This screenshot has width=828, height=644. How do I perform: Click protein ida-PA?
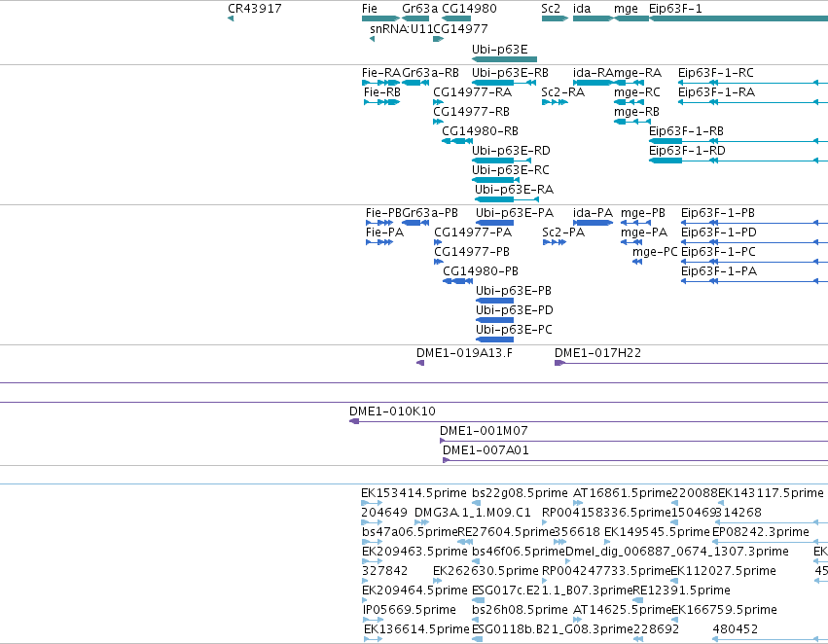pos(593,213)
